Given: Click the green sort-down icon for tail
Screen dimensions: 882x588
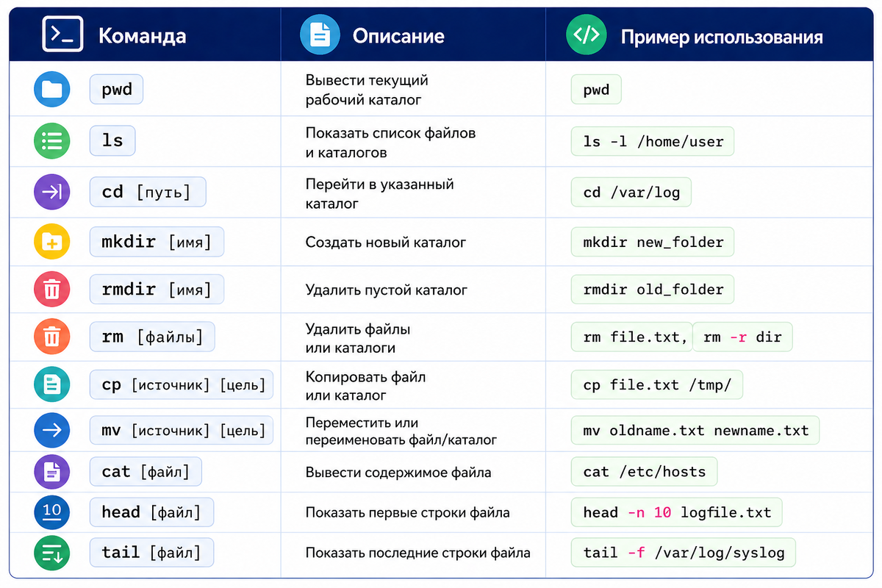Looking at the screenshot, I should tap(52, 553).
